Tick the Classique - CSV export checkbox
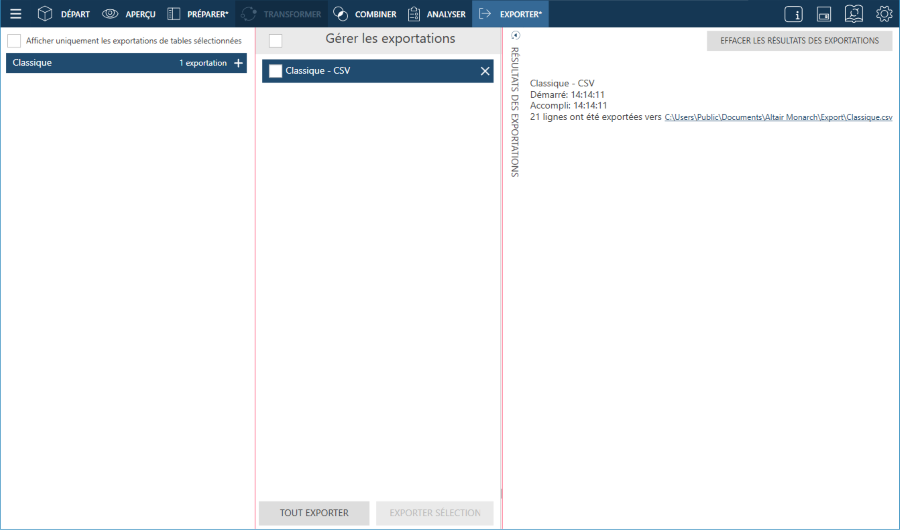 click(276, 71)
